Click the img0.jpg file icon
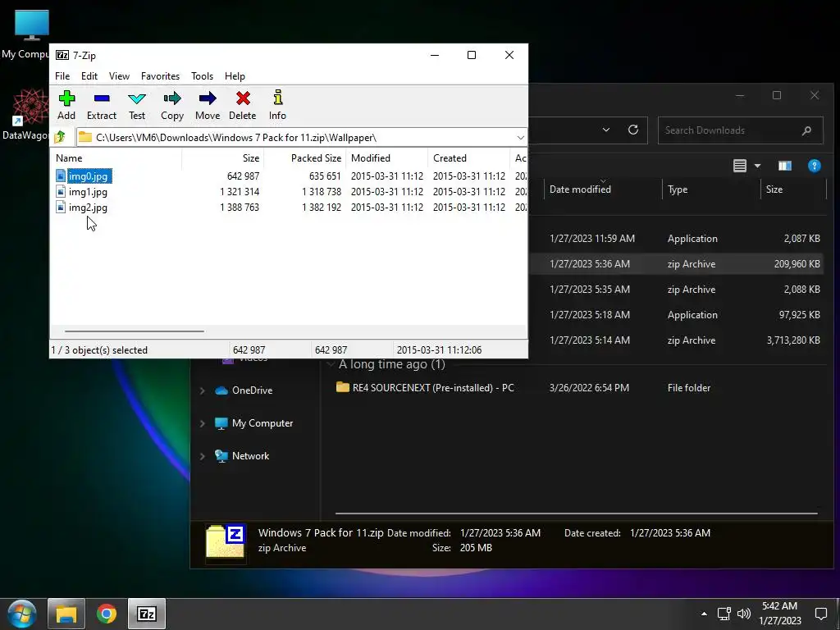The height and width of the screenshot is (630, 840). click(61, 176)
